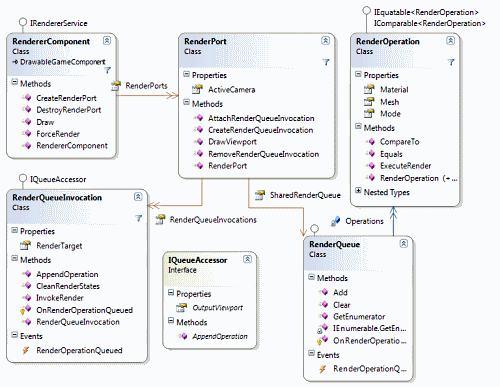Screen dimensions: 500x387
Task: Click the OnRenderOperationQueued protected method icon
Action: [x=25, y=310]
